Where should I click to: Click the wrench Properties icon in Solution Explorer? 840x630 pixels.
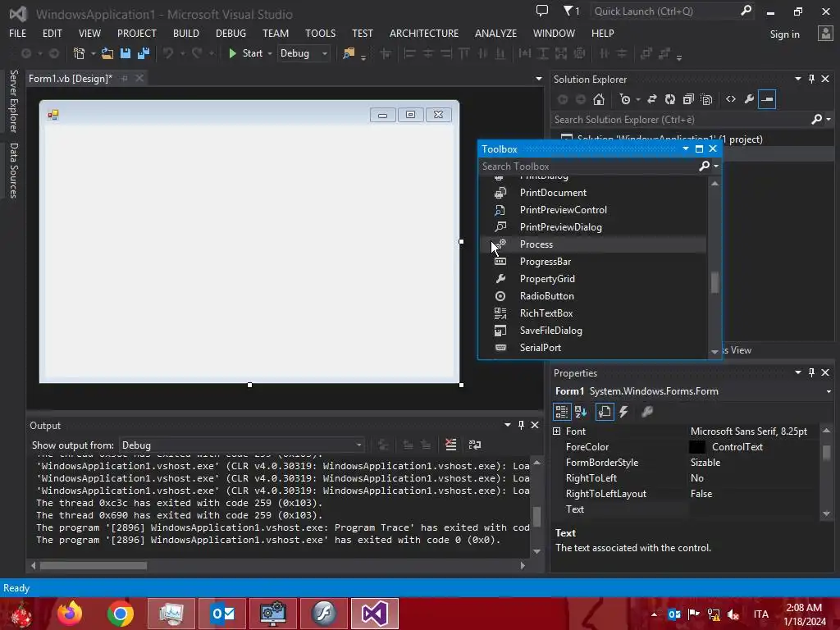click(x=749, y=99)
